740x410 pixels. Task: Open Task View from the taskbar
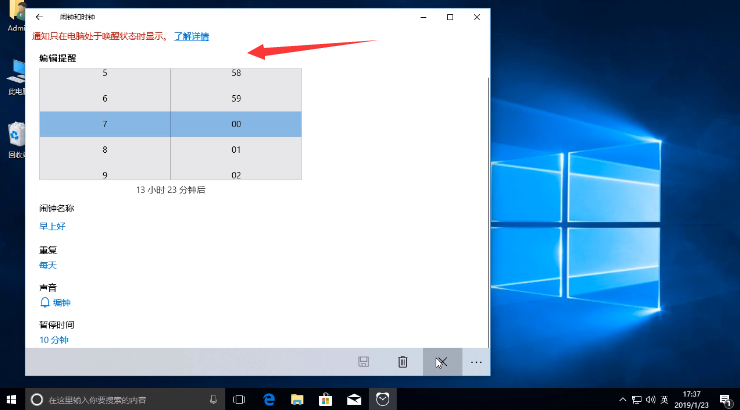[x=239, y=400]
